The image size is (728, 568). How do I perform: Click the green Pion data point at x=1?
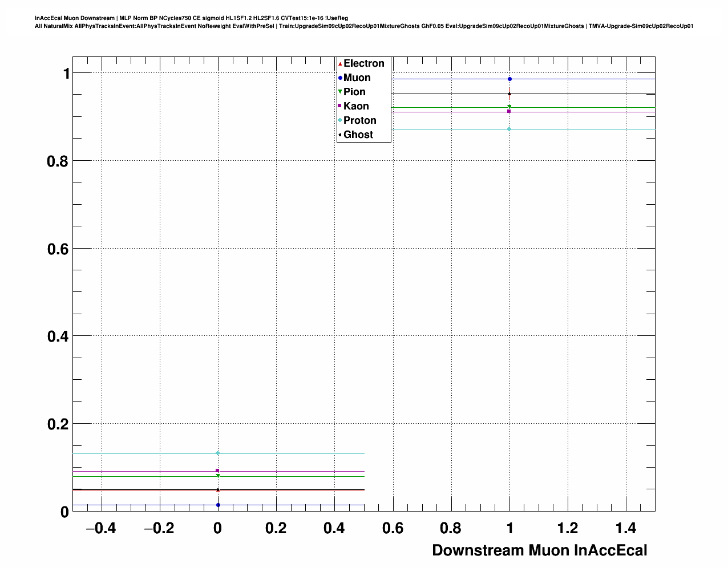(509, 107)
